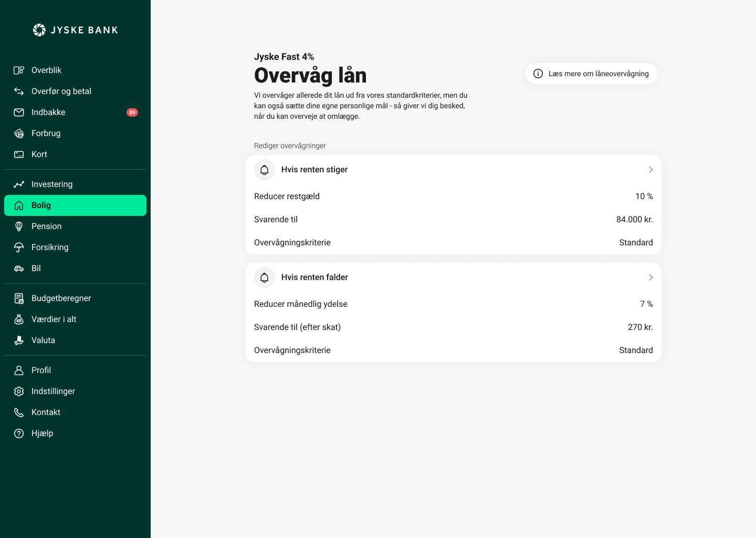Click the bell icon for Hvis renten falder
Screen dimensions: 756x538
tap(265, 277)
